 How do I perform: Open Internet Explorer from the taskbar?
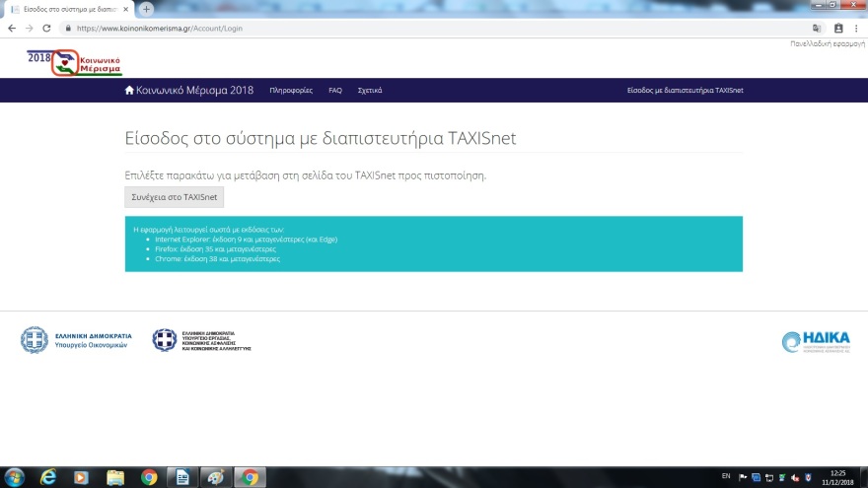pyautogui.click(x=47, y=477)
